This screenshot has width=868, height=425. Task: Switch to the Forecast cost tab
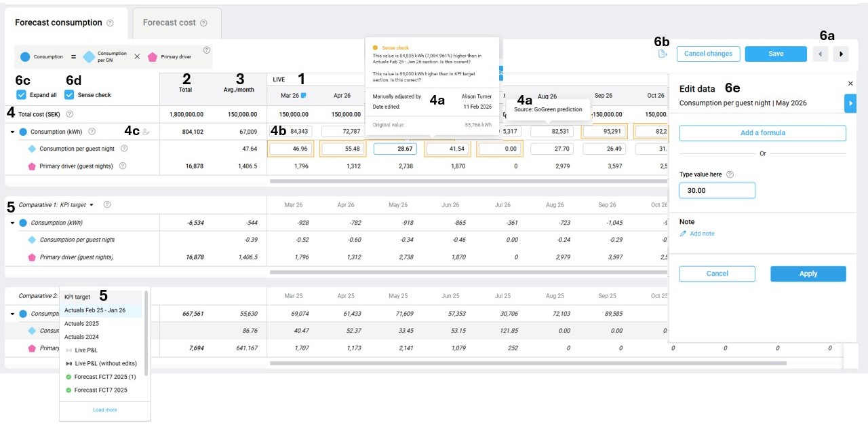point(170,23)
